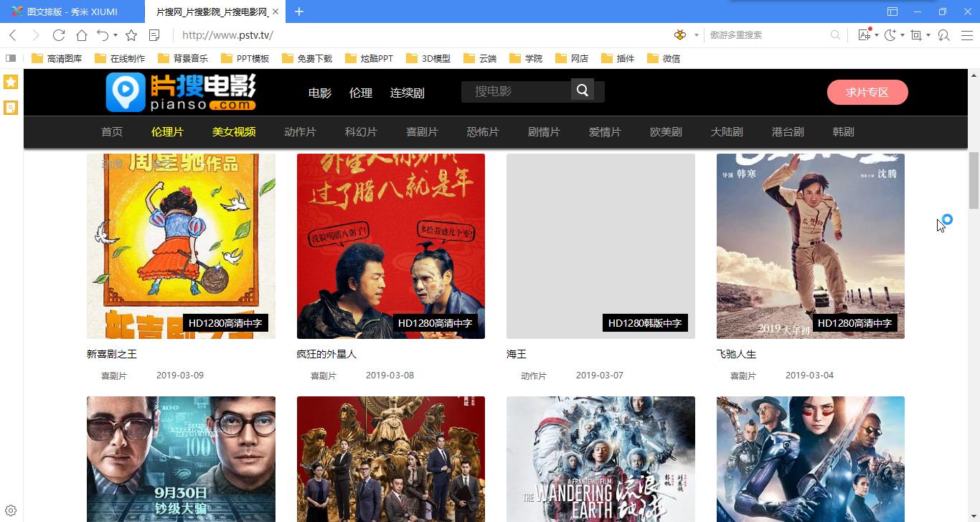Viewport: 980px width, 522px height.
Task: Open the reader/note icon beside the address bar
Action: (154, 35)
